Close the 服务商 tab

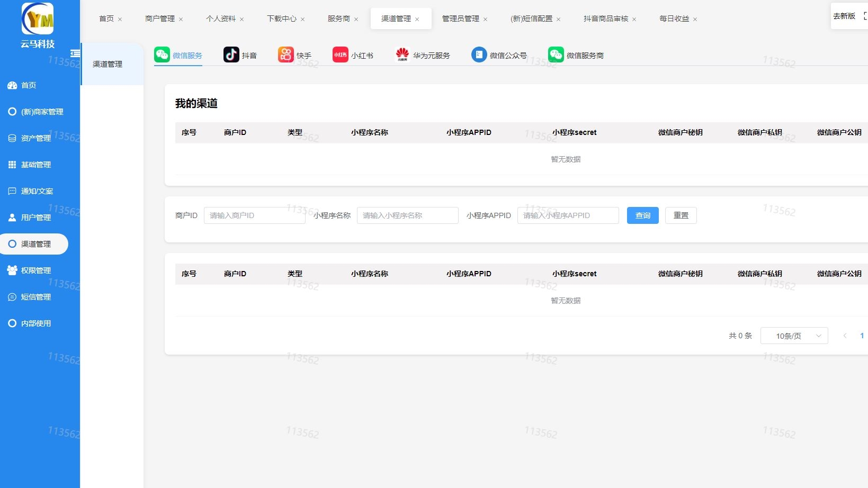click(356, 19)
